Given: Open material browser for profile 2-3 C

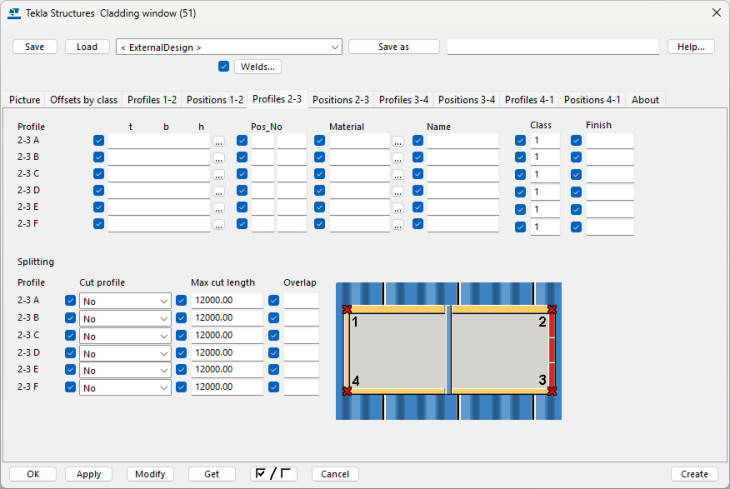Looking at the screenshot, I should click(398, 175).
